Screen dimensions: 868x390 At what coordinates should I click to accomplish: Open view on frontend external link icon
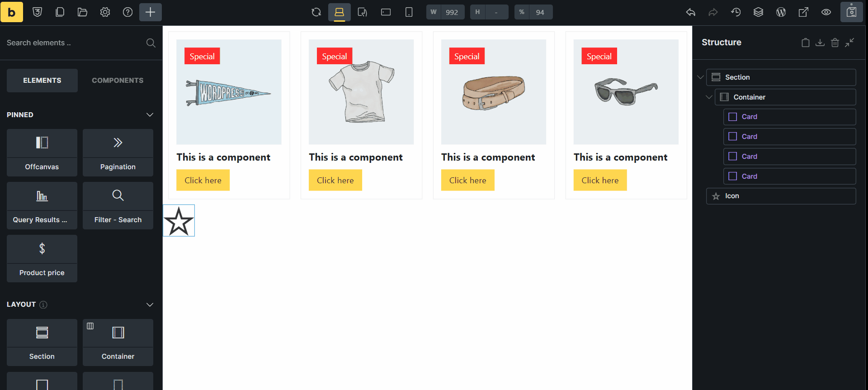point(803,12)
